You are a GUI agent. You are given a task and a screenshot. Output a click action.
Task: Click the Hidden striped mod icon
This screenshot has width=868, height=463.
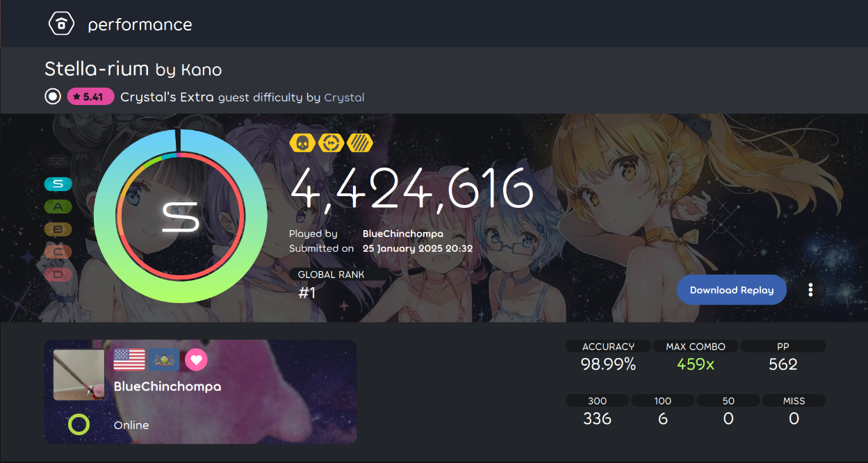click(360, 143)
